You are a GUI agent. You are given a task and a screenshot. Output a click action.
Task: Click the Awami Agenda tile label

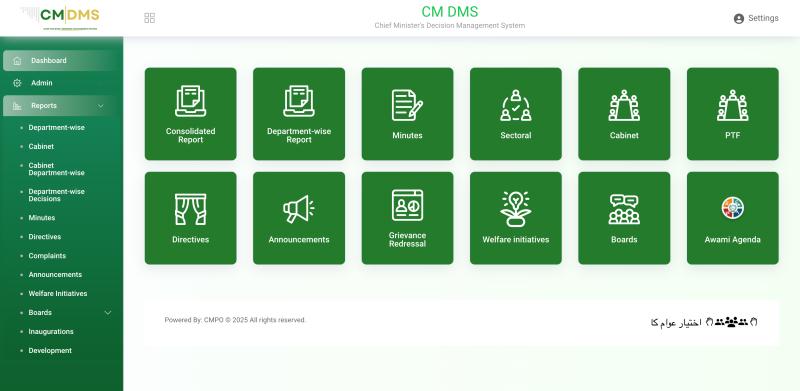[733, 239]
